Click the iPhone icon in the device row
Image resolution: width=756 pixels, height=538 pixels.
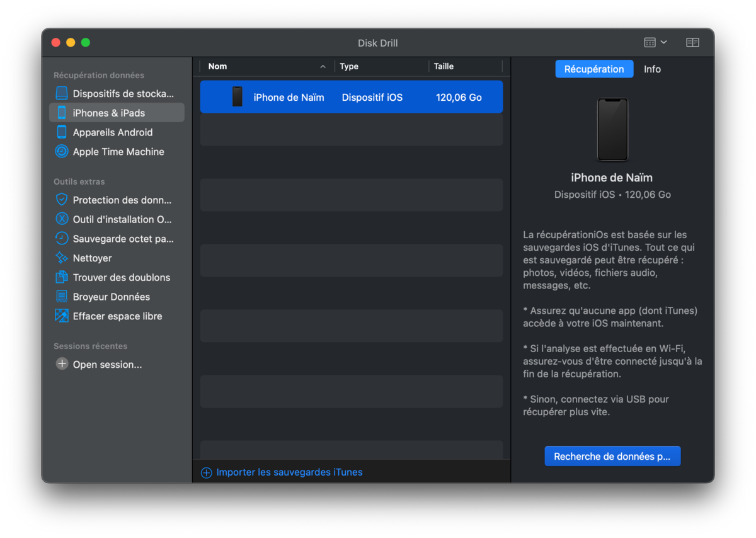(x=238, y=97)
